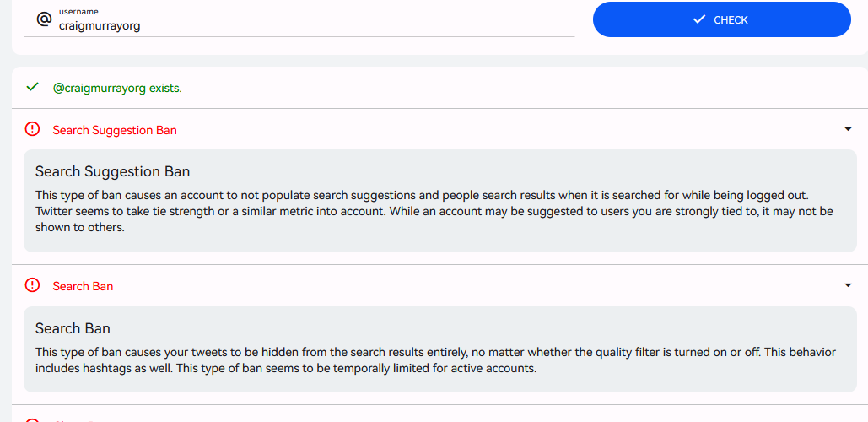Click the red alert icon for Search Suggestion Ban
Screen dimensions: 868x422
point(33,129)
